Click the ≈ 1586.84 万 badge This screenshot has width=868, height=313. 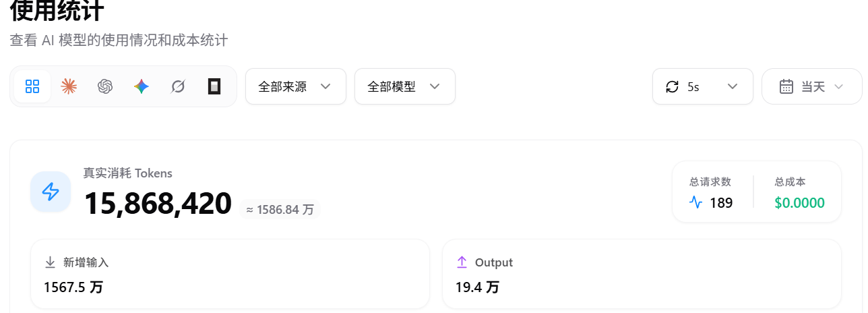click(280, 210)
